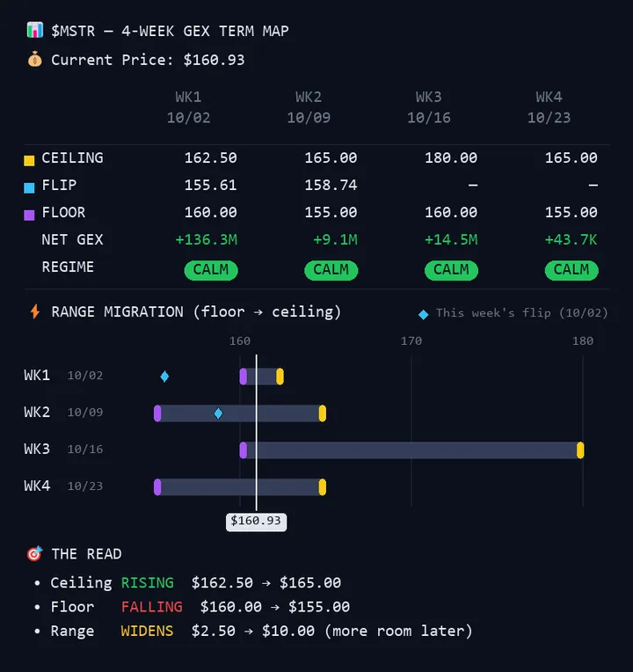Click the WK3 10/16 row label in chart
This screenshot has width=633, height=672.
[x=63, y=449]
